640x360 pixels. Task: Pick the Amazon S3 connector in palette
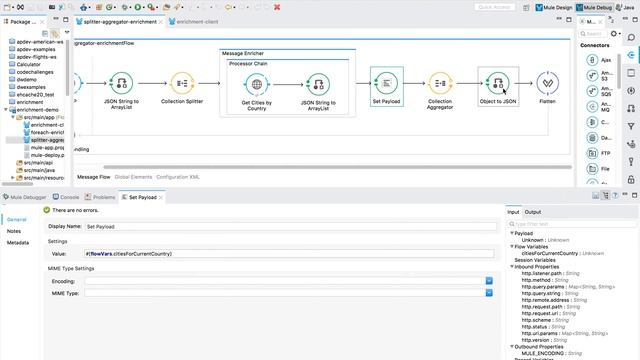598,76
